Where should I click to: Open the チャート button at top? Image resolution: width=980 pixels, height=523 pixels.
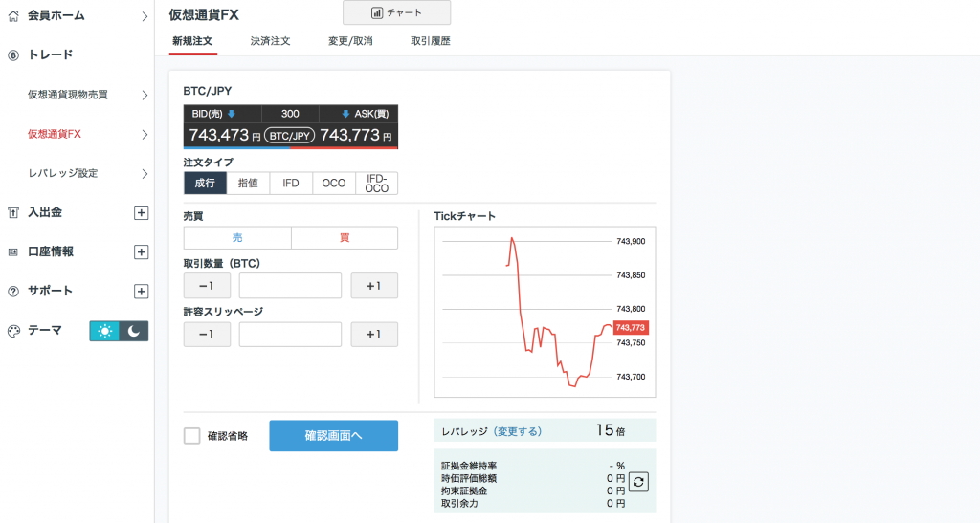[396, 12]
